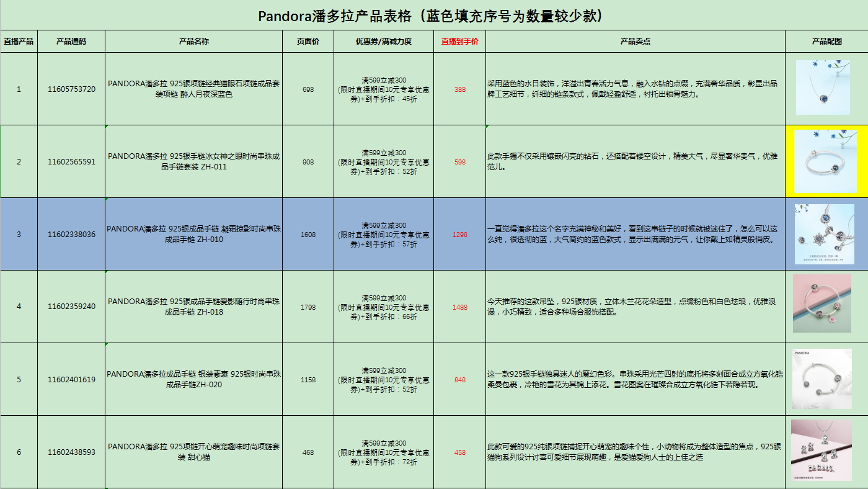Click the product name containing ZH-010
868x489 pixels.
[193, 234]
